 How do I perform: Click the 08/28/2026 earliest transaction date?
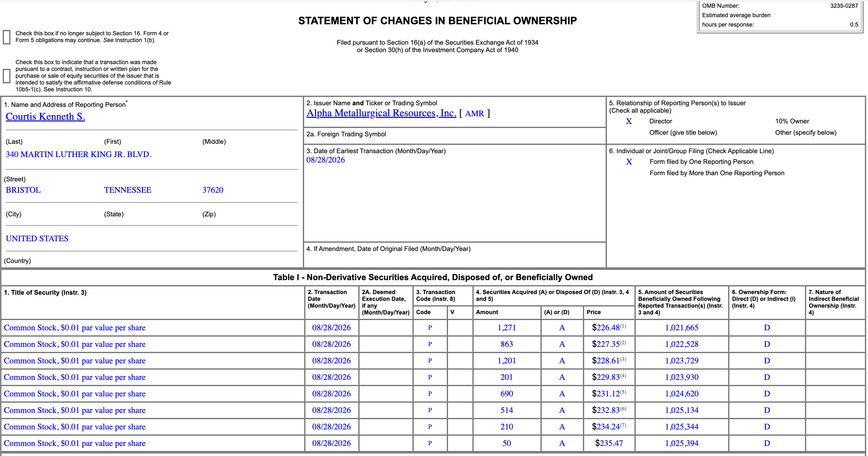point(325,160)
